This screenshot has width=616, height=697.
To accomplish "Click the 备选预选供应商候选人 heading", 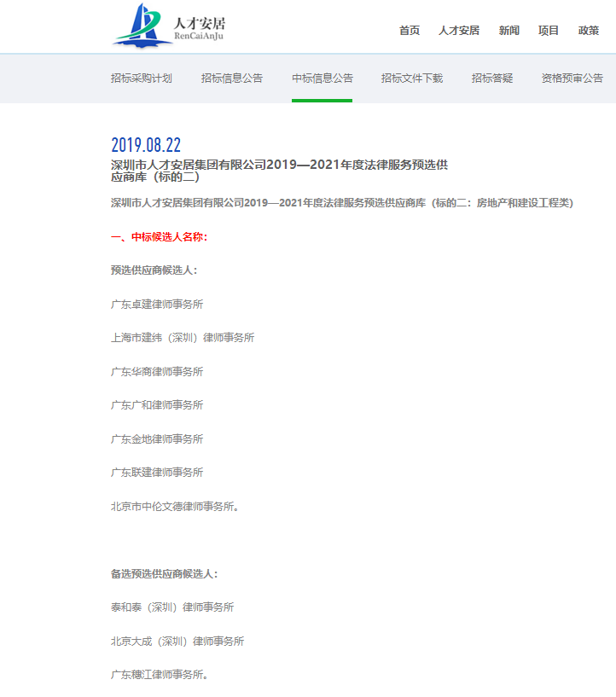I will tap(164, 574).
